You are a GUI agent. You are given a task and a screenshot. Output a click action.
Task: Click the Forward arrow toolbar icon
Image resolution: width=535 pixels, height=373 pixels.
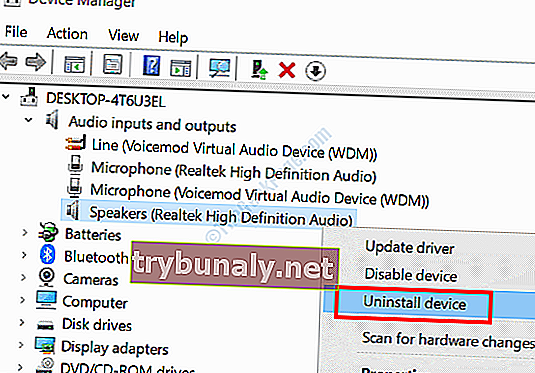[35, 62]
